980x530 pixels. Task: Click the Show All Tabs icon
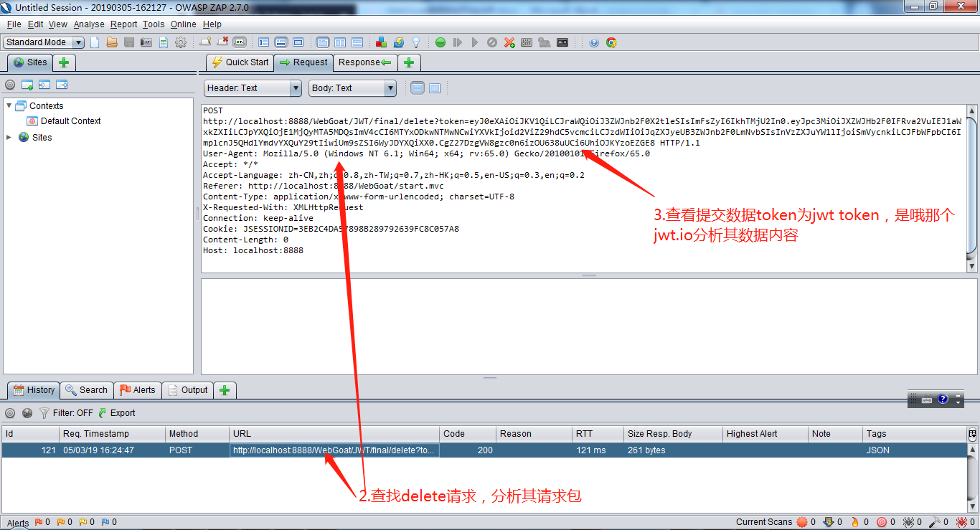[205, 42]
